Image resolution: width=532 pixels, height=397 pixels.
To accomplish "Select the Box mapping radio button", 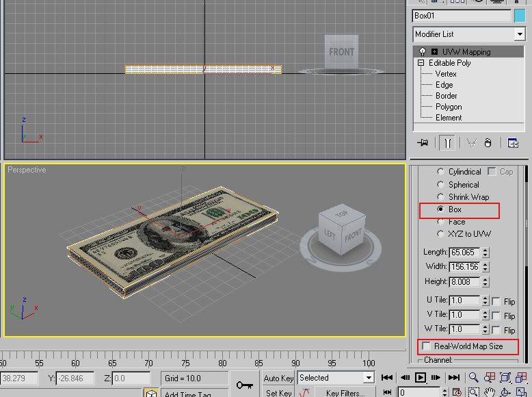I will 440,209.
